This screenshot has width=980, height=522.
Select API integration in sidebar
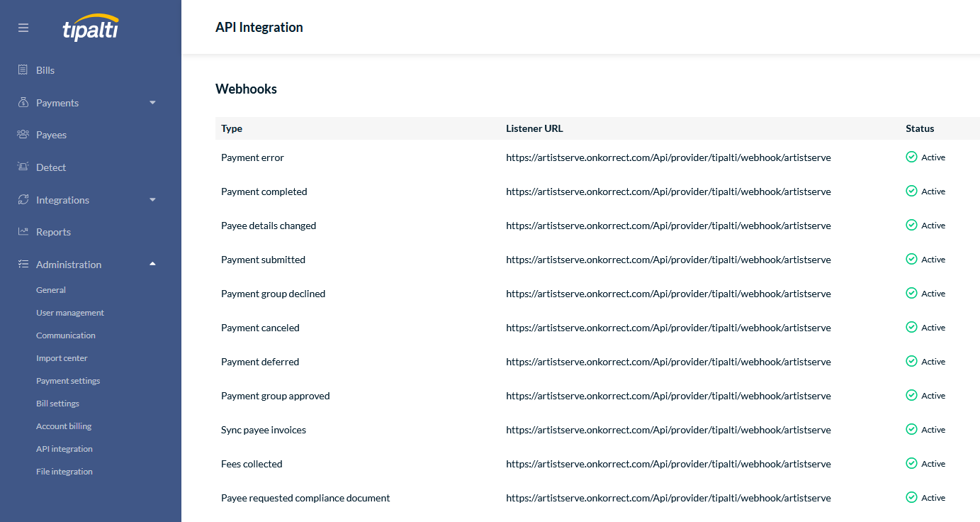click(64, 449)
